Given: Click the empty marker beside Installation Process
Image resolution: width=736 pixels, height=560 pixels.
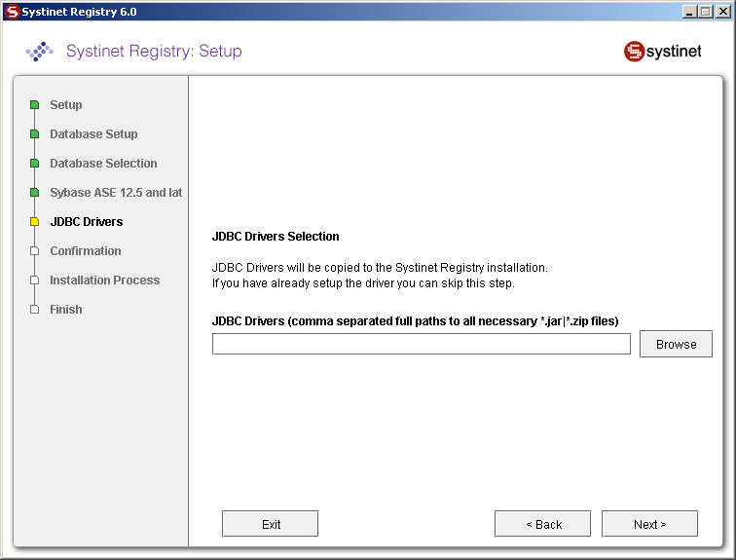Looking at the screenshot, I should click(34, 280).
